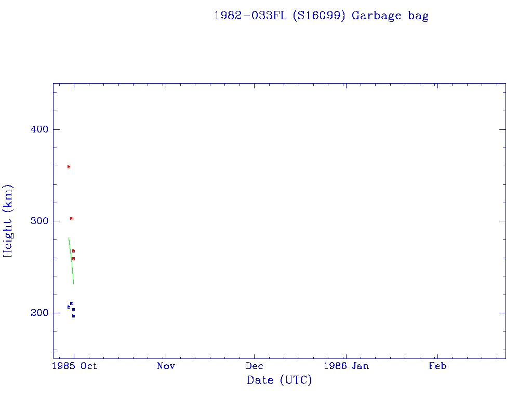Image resolution: width=532 pixels, height=399 pixels.
Task: Select the highest blue data marker near 210 km
Action: click(72, 303)
